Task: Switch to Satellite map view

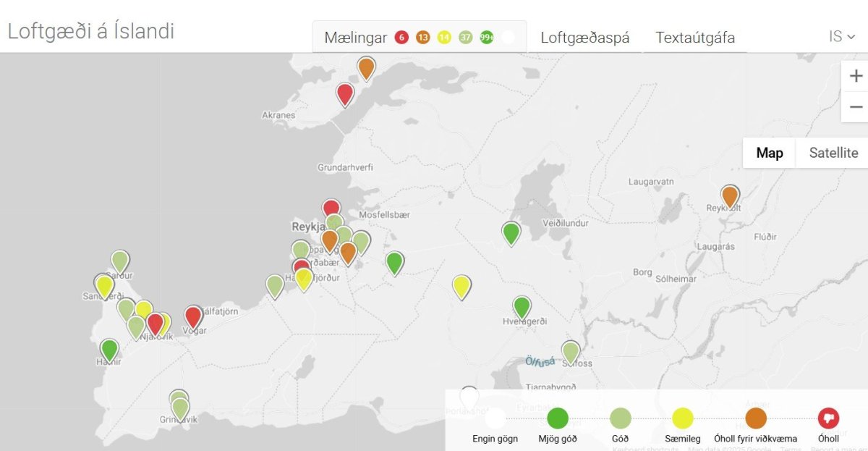Action: 833,153
